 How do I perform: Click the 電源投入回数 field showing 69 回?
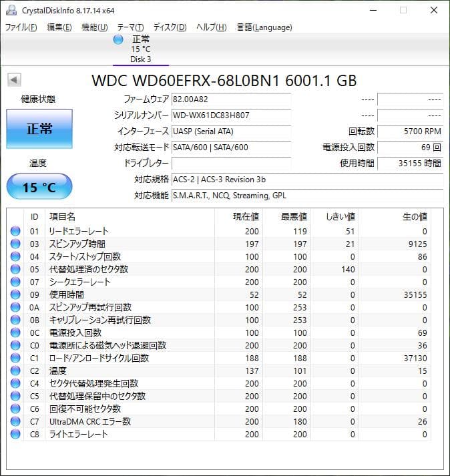tap(410, 148)
